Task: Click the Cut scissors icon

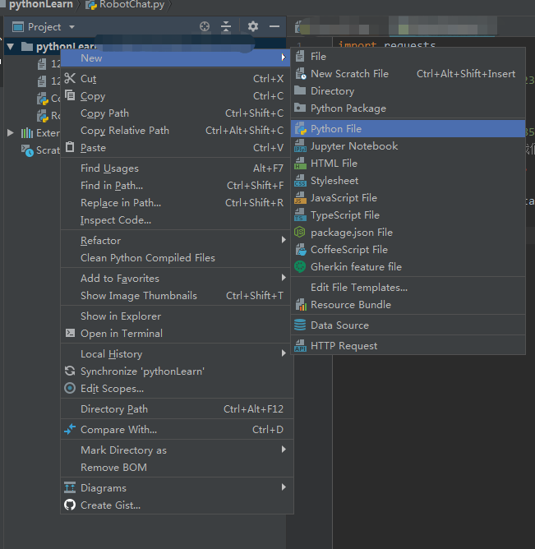Action: tap(70, 78)
